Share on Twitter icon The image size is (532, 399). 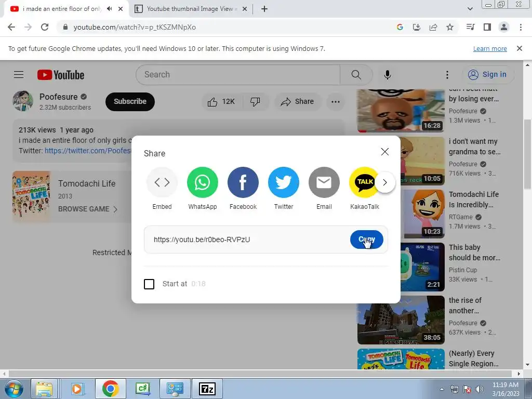point(284,182)
